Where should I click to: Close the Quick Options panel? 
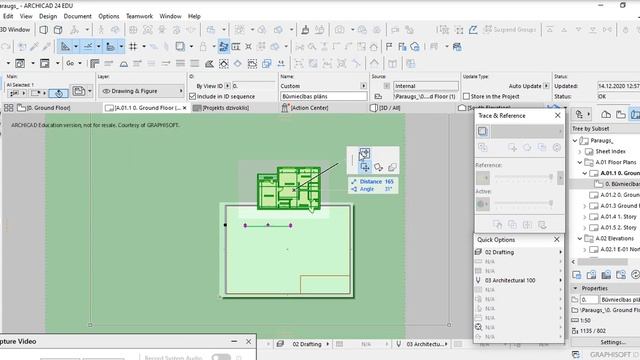(x=557, y=240)
